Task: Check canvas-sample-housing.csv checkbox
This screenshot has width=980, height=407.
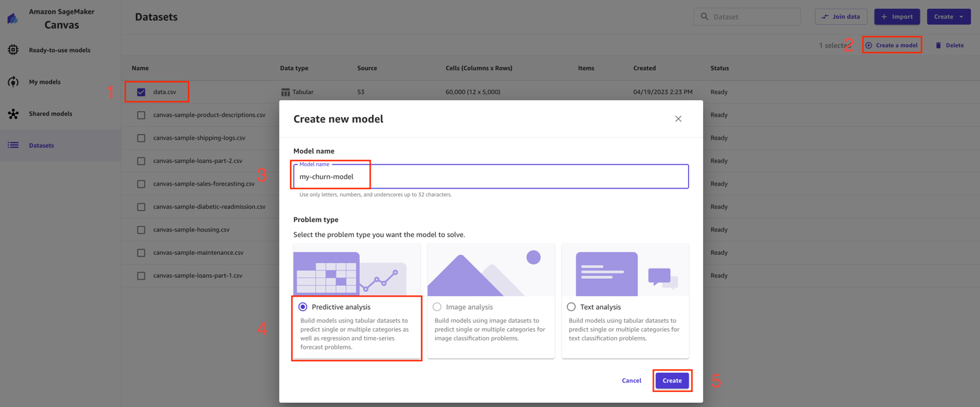Action: tap(141, 230)
